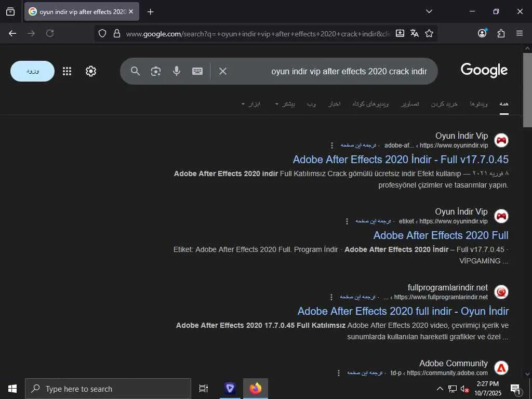Click the second Oyun İndir Vip favicon (etiket result)
The width and height of the screenshot is (532, 399).
tap(501, 216)
